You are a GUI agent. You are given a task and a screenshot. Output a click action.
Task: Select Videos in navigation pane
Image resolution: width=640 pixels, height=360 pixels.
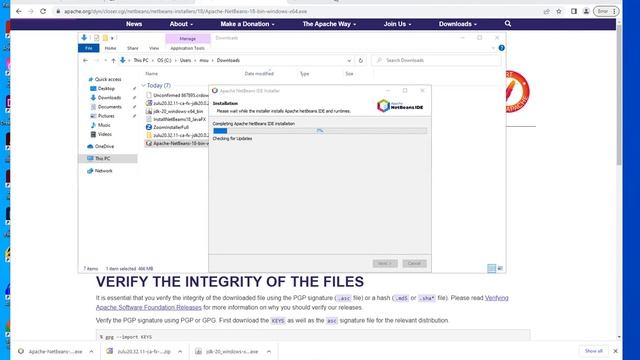[x=104, y=134]
